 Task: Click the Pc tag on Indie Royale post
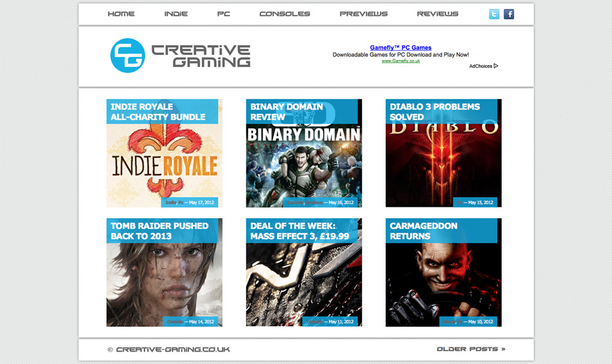181,202
